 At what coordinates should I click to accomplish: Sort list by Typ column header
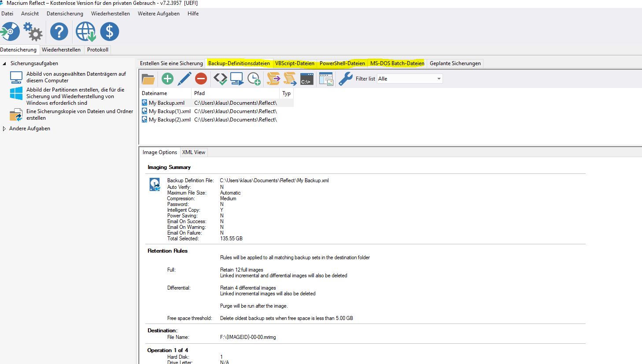[287, 93]
